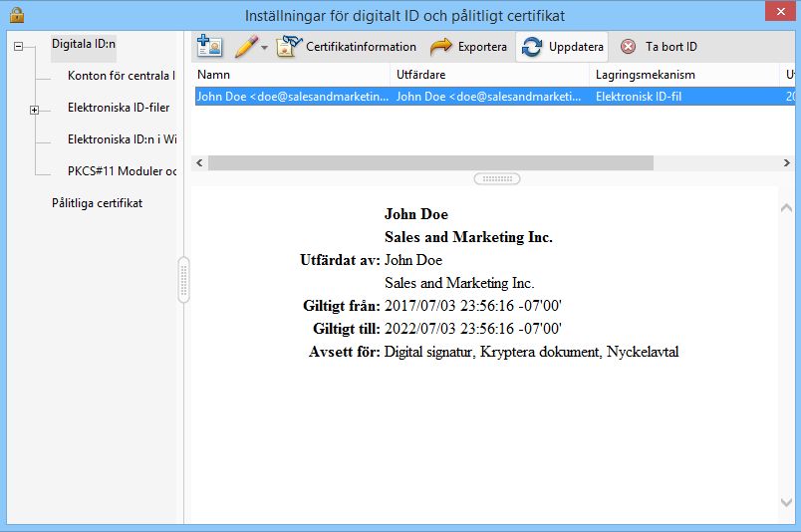The width and height of the screenshot is (801, 532).
Task: Sort by the Utfärdare column header
Action: tap(490, 75)
